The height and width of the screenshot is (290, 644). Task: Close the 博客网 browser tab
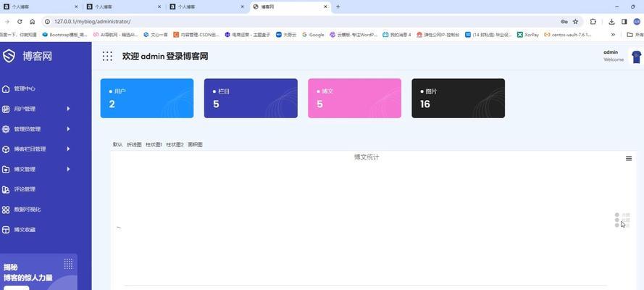click(x=326, y=7)
